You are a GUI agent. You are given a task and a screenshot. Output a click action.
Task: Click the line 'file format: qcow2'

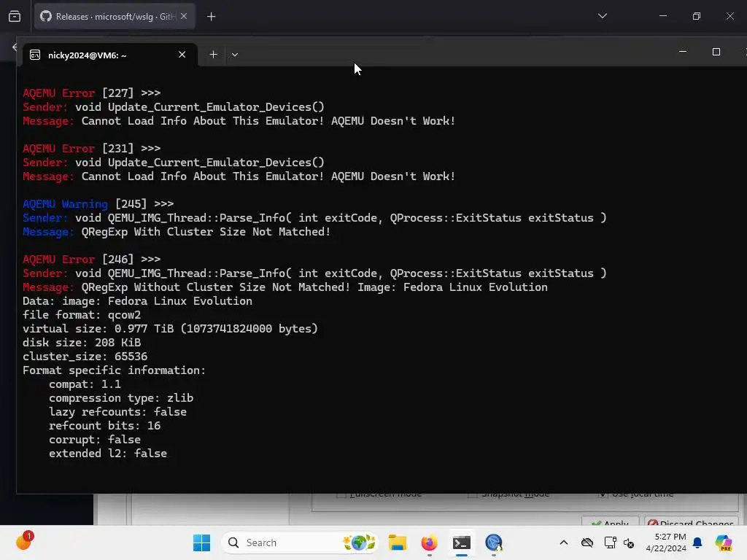pyautogui.click(x=82, y=315)
